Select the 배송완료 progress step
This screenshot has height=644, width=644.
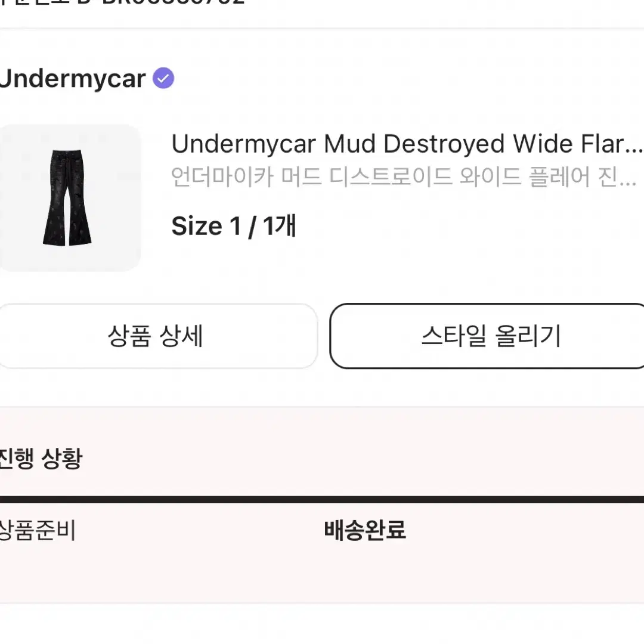pos(365,530)
